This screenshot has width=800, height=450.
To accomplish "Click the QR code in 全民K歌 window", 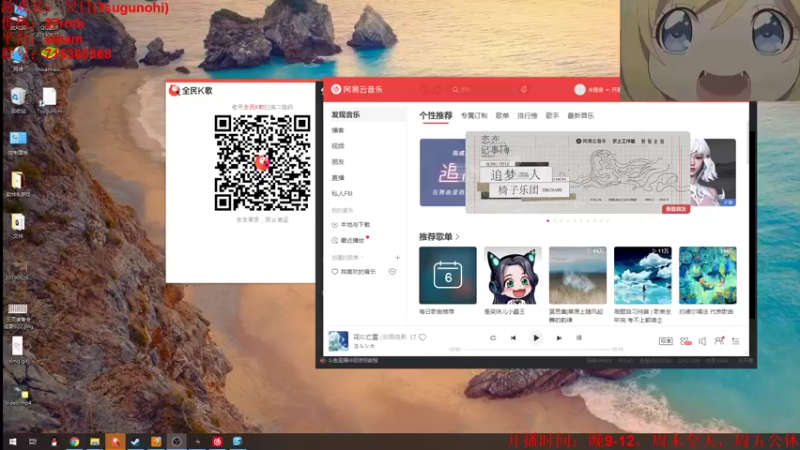I will pyautogui.click(x=262, y=163).
